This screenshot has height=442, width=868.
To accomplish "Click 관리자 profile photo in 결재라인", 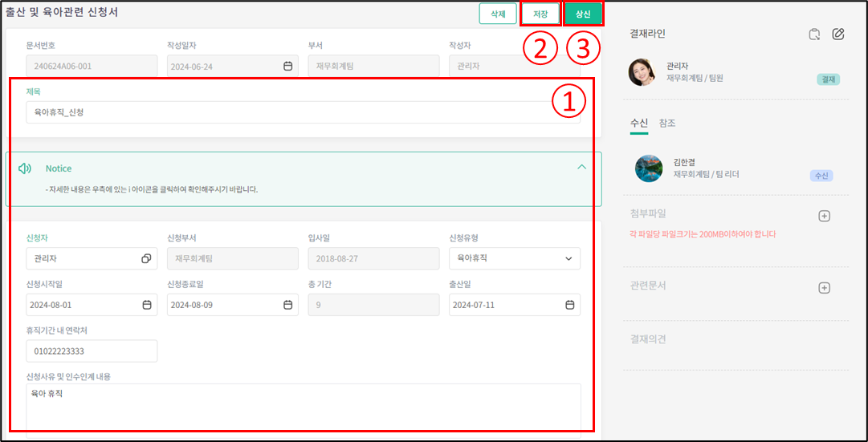I will click(x=642, y=72).
